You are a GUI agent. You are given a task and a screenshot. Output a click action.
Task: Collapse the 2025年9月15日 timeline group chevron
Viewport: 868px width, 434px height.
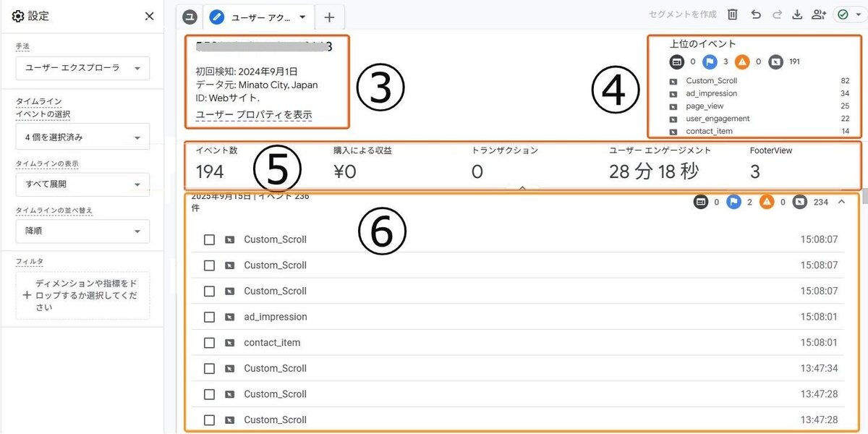pyautogui.click(x=841, y=202)
